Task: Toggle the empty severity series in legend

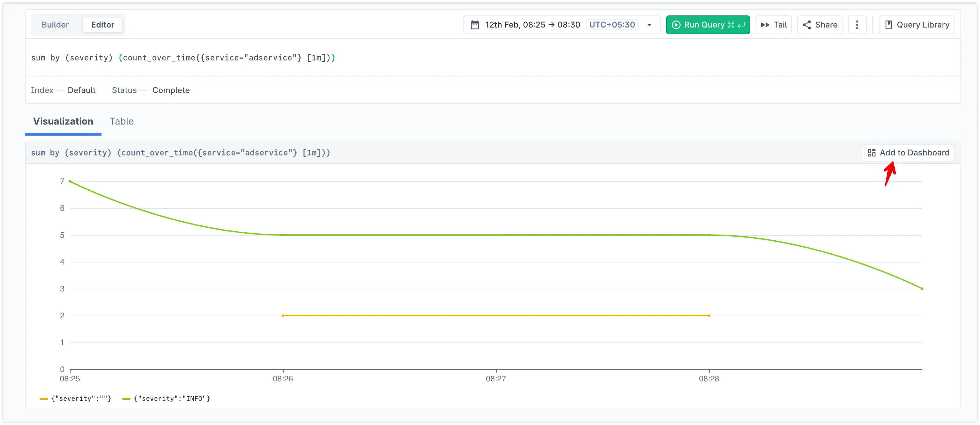Action: pyautogui.click(x=81, y=398)
